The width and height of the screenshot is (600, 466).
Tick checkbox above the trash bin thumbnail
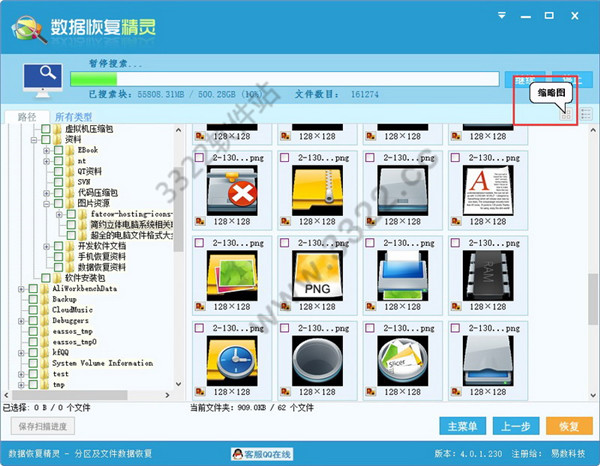tap(284, 328)
